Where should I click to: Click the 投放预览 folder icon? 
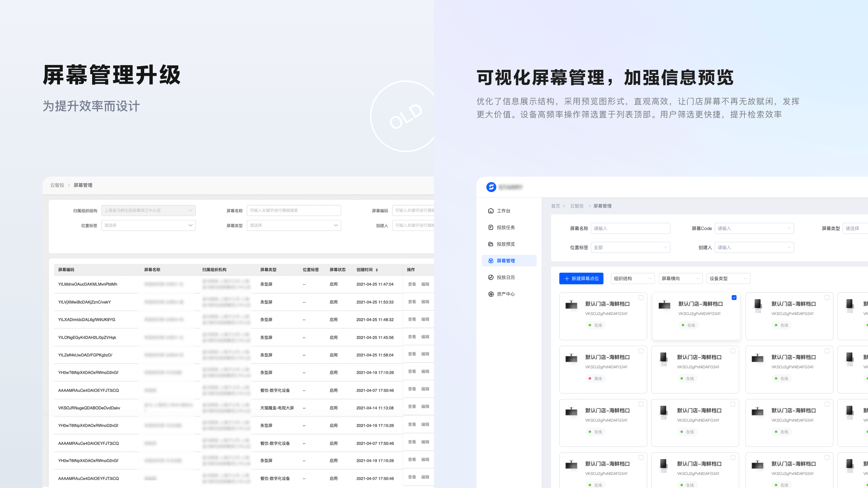491,244
